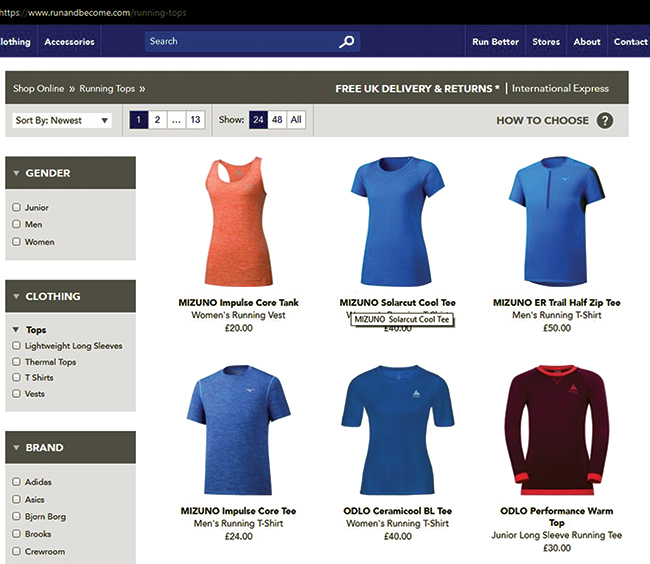Tick the Junior gender checkbox
Screen dimensions: 650x564
pos(16,207)
